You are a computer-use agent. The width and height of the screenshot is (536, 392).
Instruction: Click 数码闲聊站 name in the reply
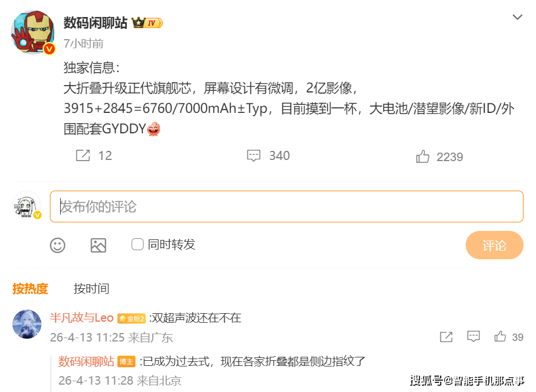click(86, 361)
